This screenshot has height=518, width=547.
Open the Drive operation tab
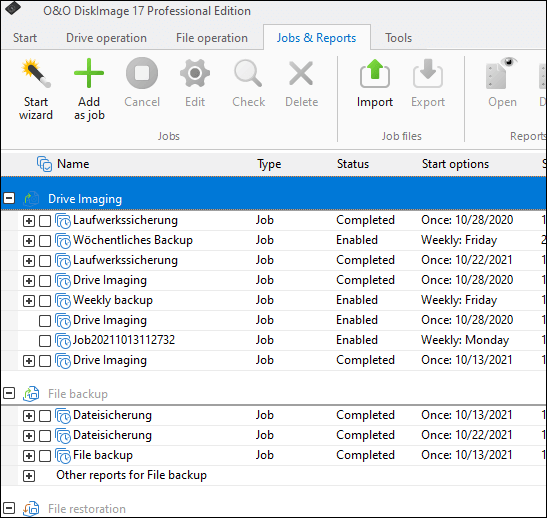point(106,38)
